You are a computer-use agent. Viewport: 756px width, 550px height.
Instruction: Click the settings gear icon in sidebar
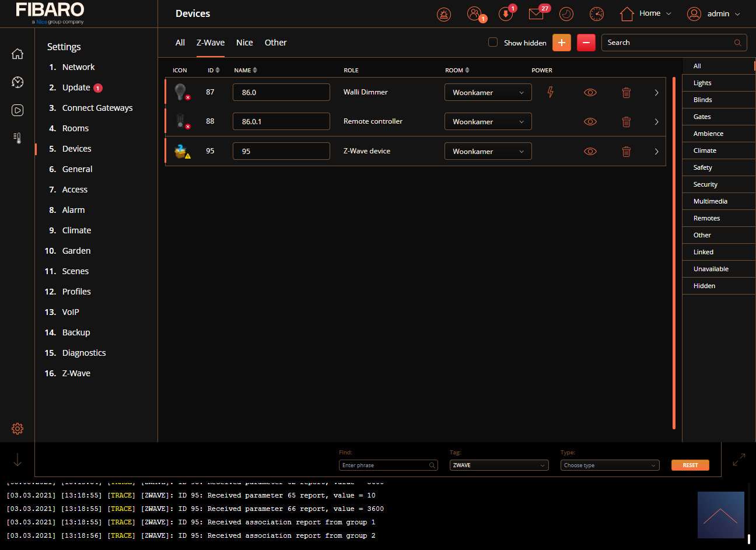(x=17, y=429)
